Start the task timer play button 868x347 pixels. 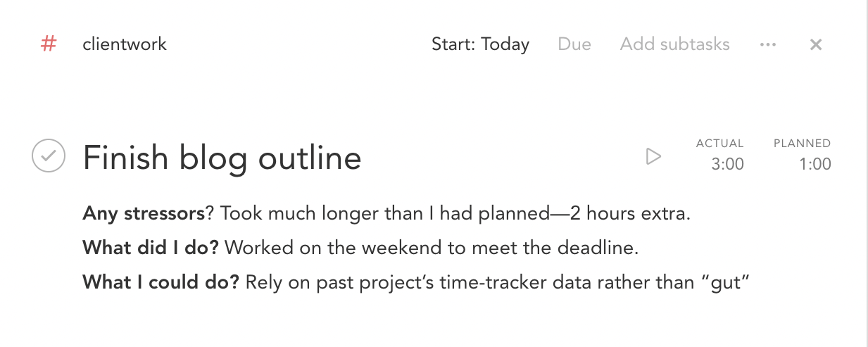point(653,156)
